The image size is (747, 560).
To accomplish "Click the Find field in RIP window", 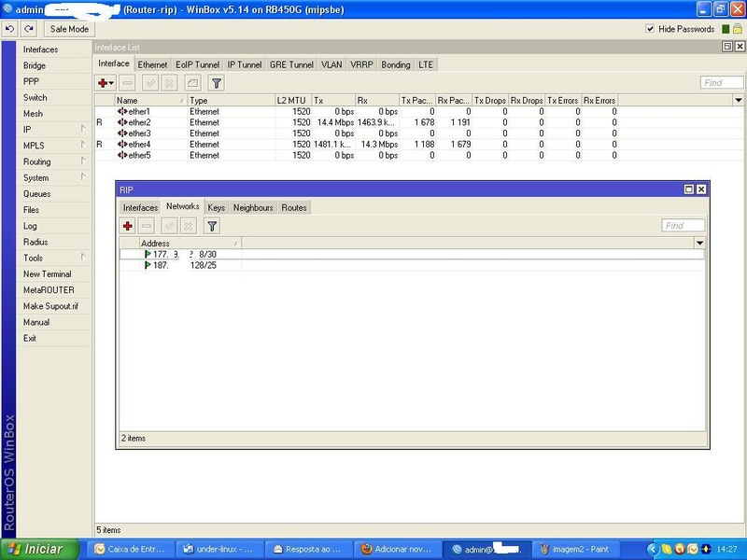I will click(684, 225).
